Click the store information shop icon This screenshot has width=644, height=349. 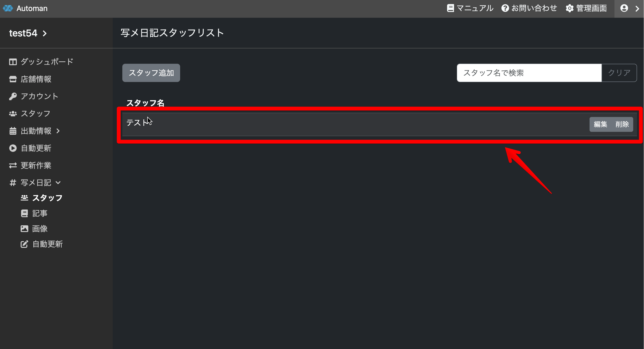pos(13,79)
